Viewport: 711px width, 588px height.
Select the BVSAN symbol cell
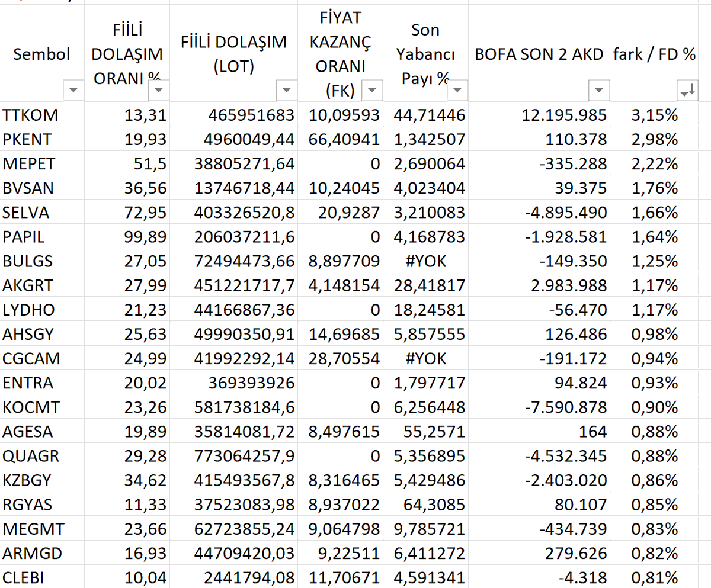coord(42,188)
